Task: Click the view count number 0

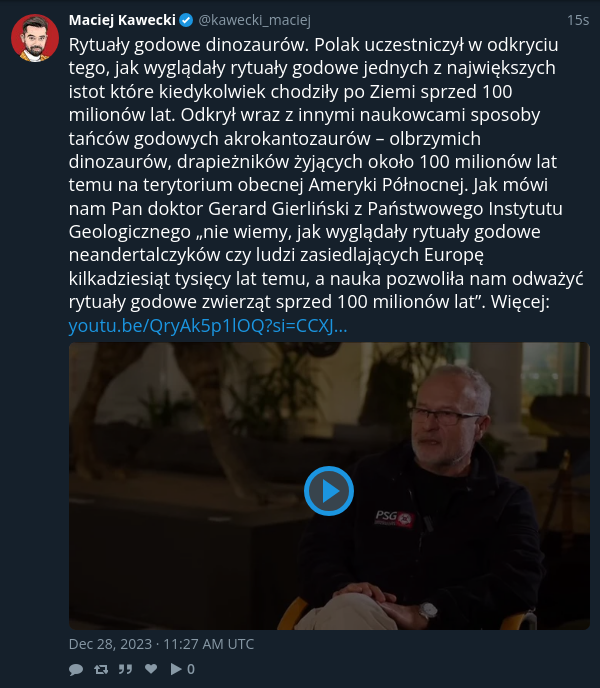Action: (191, 669)
